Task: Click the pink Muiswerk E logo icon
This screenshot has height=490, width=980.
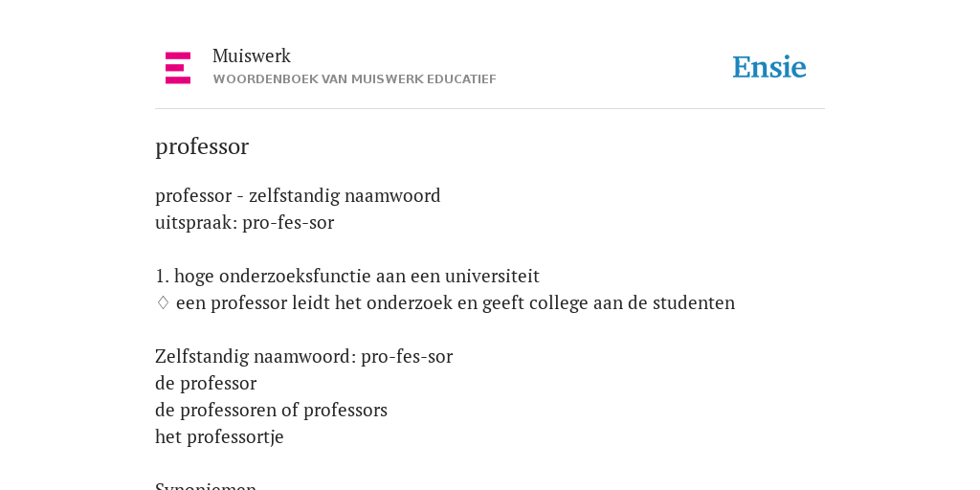Action: pos(178,68)
